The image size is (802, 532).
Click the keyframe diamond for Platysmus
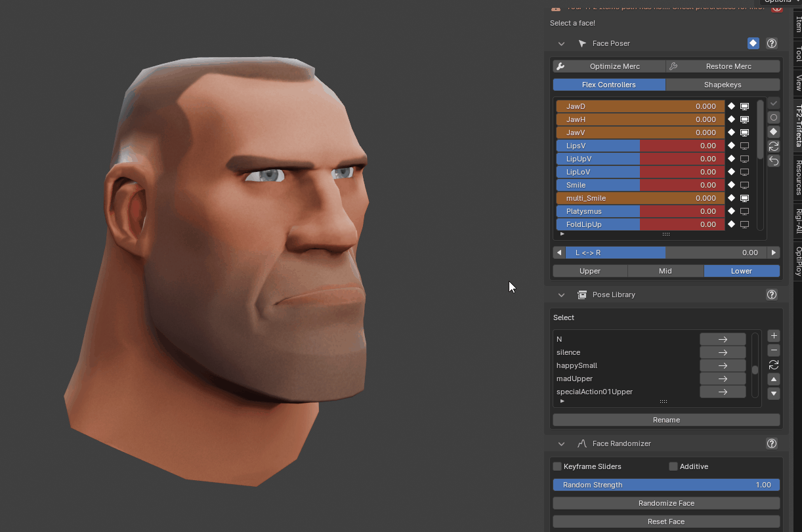[x=731, y=211]
